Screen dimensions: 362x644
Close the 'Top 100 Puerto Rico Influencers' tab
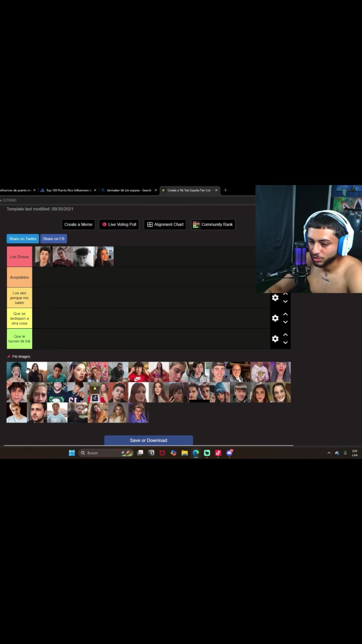pos(95,190)
